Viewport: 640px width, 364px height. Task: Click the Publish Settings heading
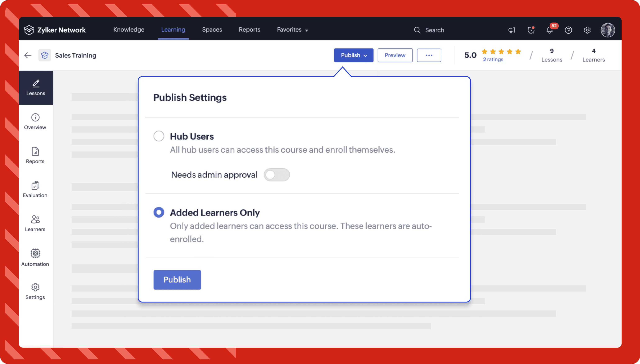[x=190, y=97]
